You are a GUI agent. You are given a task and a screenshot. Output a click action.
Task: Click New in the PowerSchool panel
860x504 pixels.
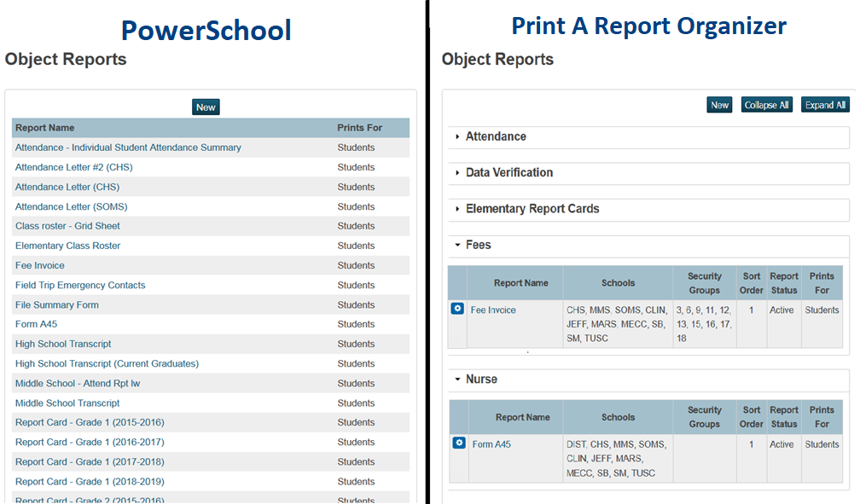pyautogui.click(x=206, y=107)
